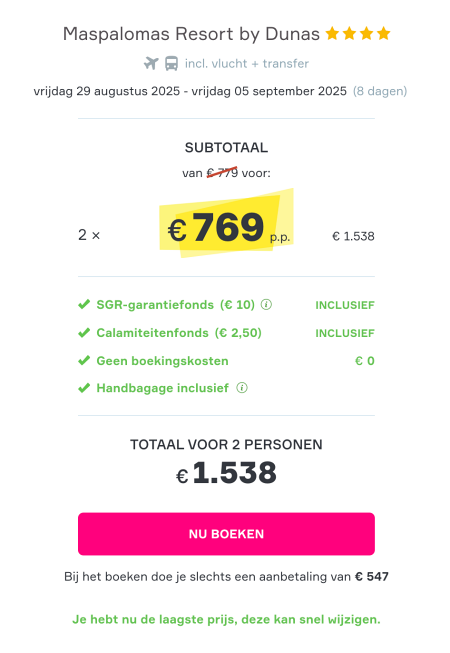Click the NU BOEKEN button
Viewport: 450px width, 653px height.
pos(226,534)
